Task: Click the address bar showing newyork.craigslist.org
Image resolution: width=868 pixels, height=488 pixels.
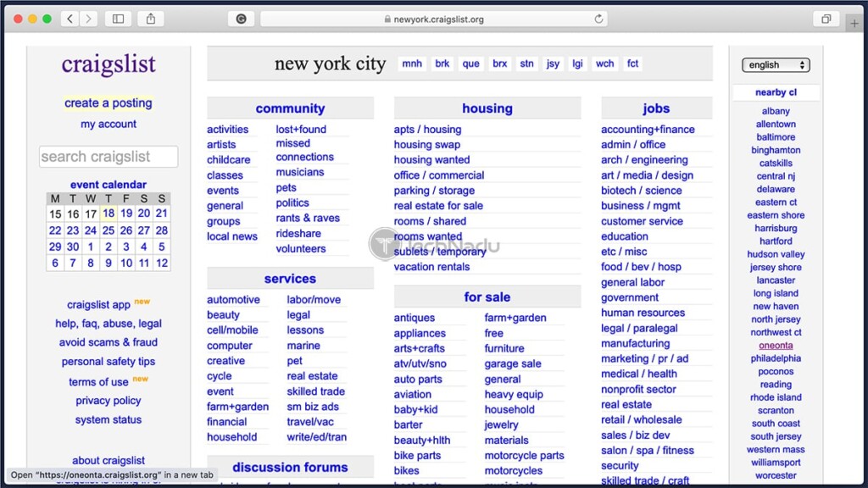Action: (x=434, y=19)
